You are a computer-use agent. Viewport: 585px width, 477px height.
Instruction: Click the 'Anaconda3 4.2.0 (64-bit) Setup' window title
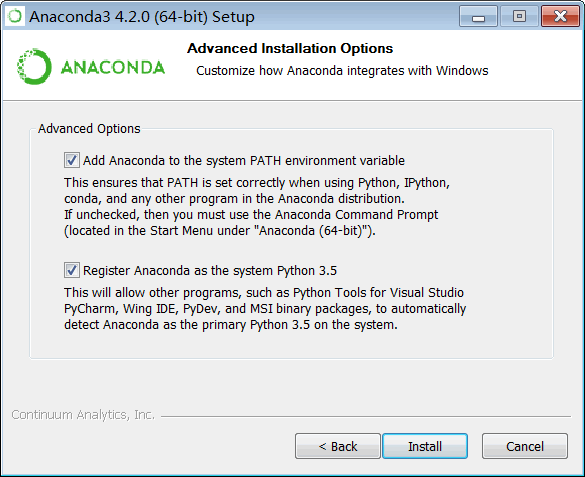pos(142,17)
